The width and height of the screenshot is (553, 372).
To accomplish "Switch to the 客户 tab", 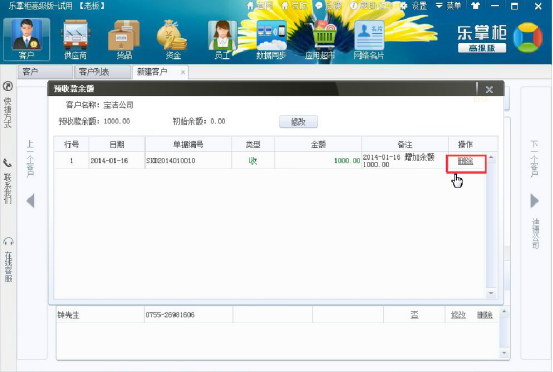I will pos(45,72).
